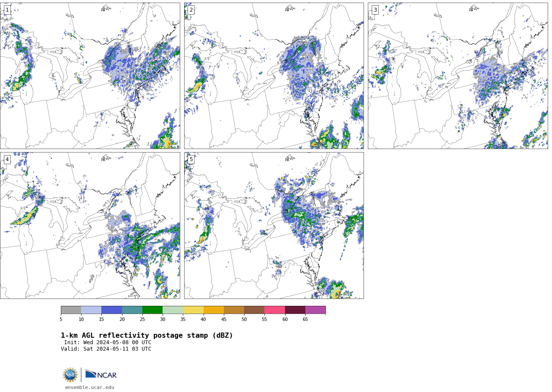Click the tan 45-50 dBZ swatch

point(234,310)
